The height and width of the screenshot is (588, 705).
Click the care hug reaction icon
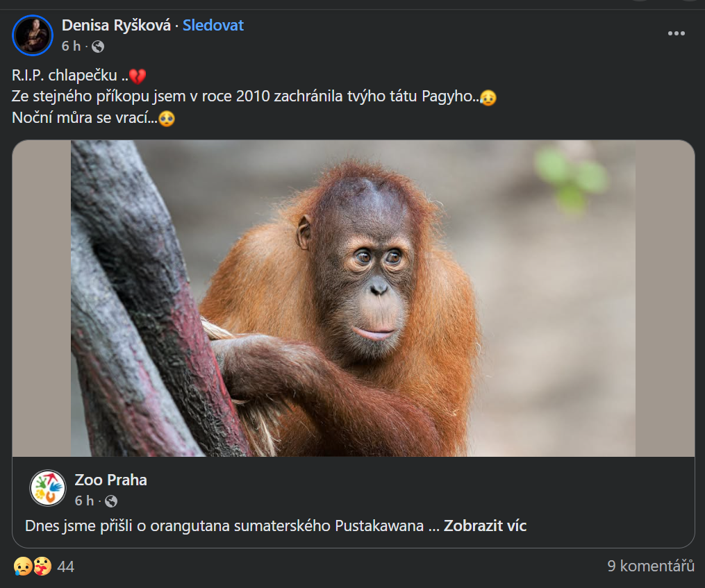41,566
